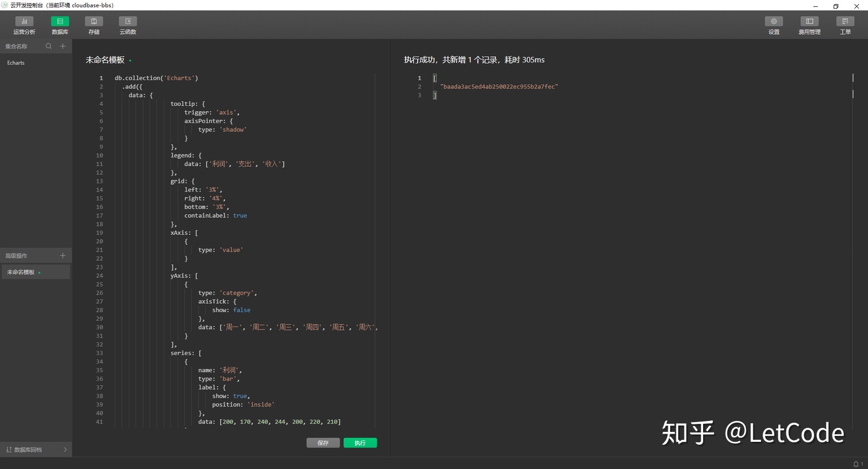Image resolution: width=868 pixels, height=469 pixels.
Task: Click the type: 'category' code line
Action: coord(227,293)
